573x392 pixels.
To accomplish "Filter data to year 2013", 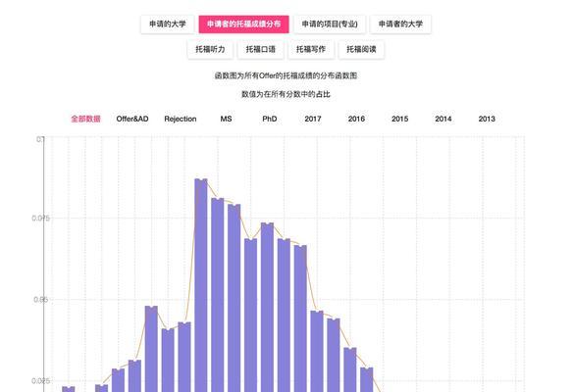I will pyautogui.click(x=487, y=119).
